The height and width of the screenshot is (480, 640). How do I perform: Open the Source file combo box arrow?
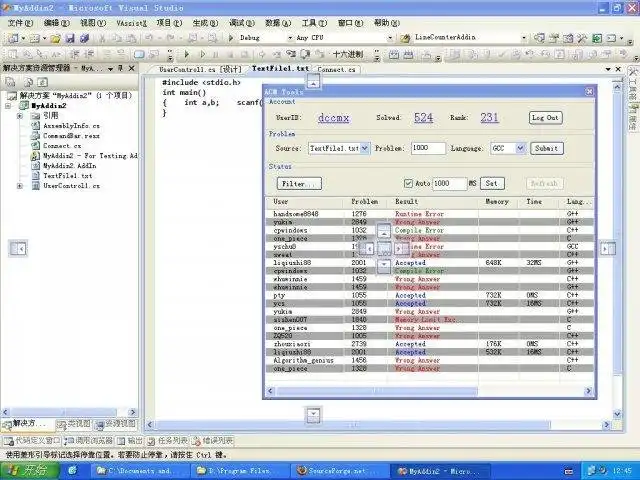[x=364, y=148]
